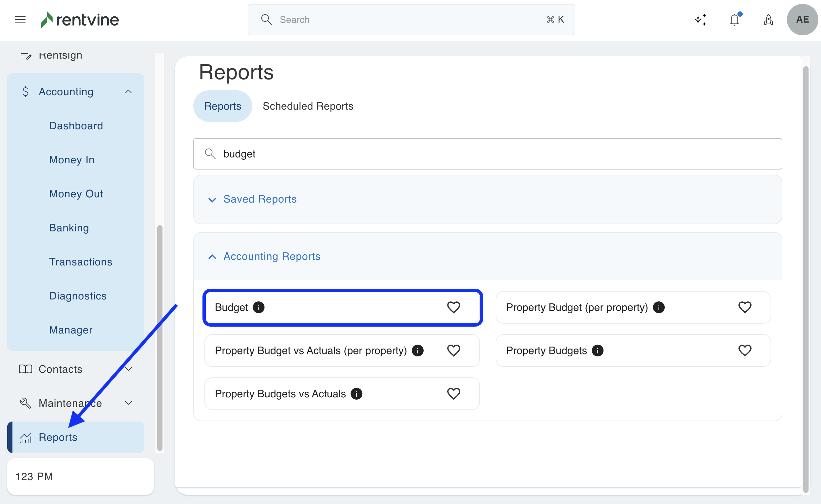Click info icon beside Property Budgets
821x504 pixels.
point(598,351)
